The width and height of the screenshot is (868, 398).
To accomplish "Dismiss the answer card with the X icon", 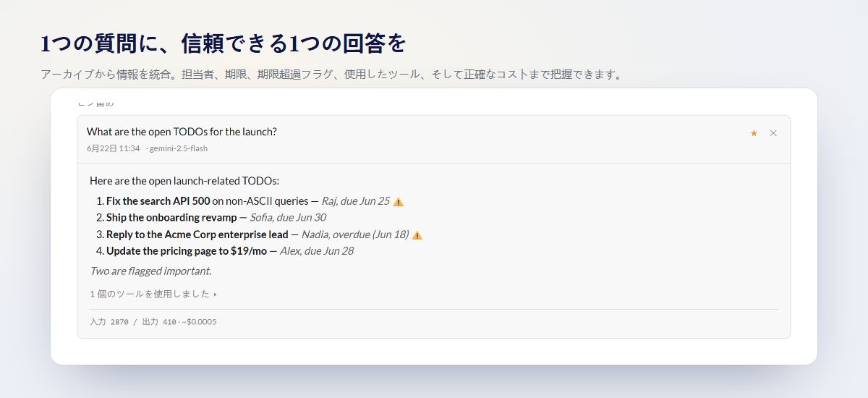I will [x=773, y=133].
